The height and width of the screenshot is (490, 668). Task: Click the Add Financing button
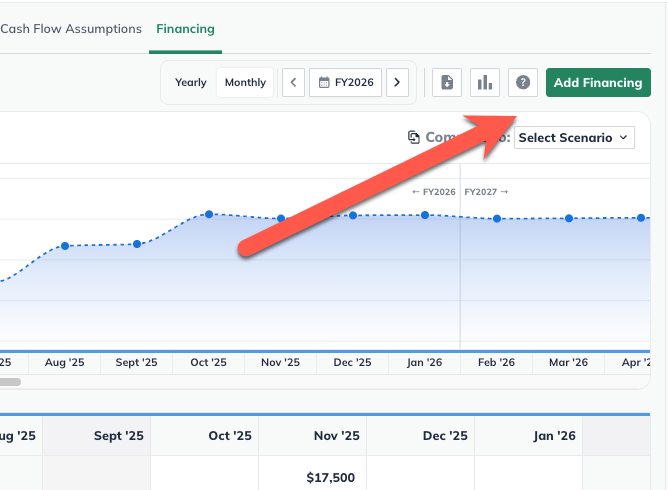tap(598, 82)
